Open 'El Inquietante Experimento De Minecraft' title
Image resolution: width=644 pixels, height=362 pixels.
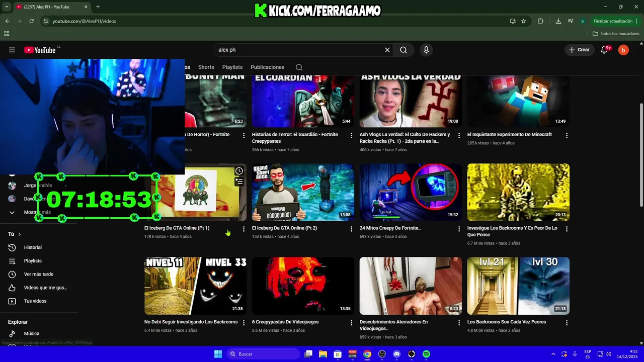pyautogui.click(x=510, y=134)
